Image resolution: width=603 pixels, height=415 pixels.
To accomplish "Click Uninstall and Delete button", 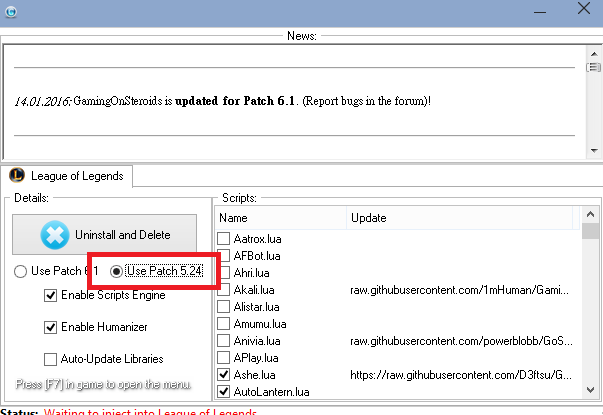I will (104, 235).
